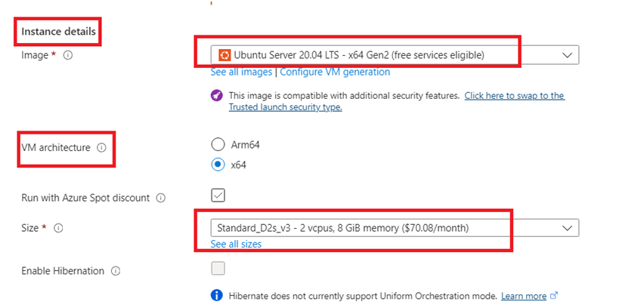Click the VM architecture info icon
Image resolution: width=644 pixels, height=308 pixels.
101,148
